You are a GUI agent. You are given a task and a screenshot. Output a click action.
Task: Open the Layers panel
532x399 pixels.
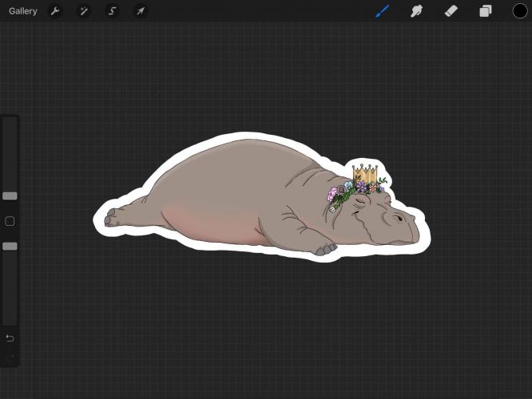pyautogui.click(x=486, y=11)
